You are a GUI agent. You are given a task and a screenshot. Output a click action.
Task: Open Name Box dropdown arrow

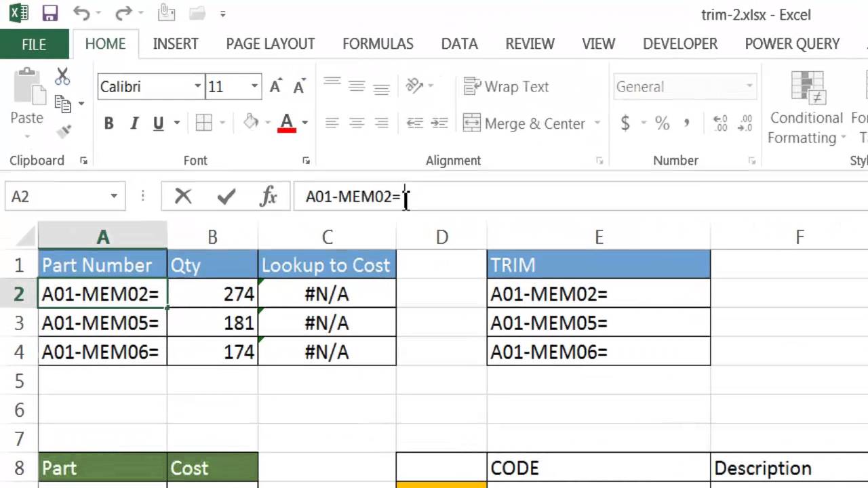(114, 197)
